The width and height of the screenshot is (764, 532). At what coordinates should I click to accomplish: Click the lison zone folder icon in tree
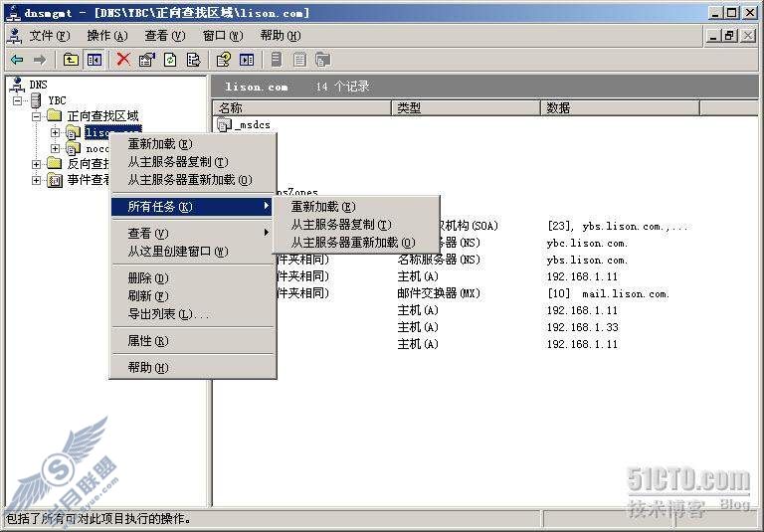tap(73, 132)
